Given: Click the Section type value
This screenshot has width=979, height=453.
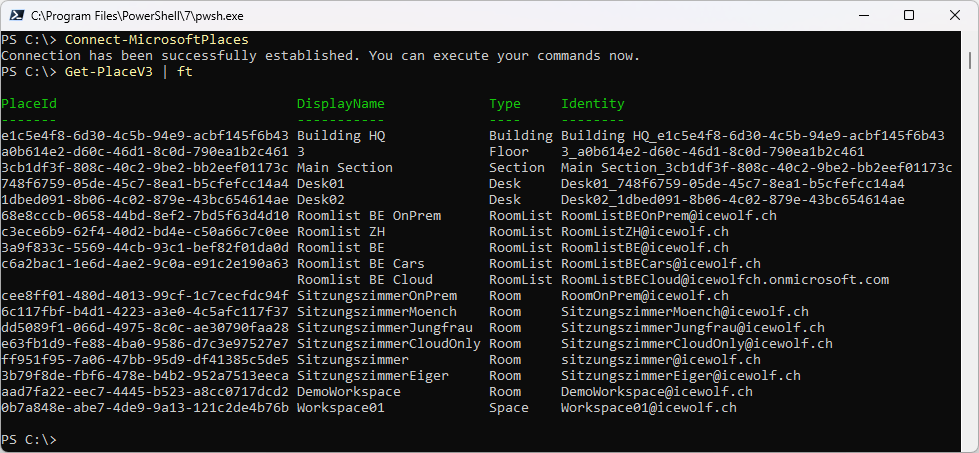Looking at the screenshot, I should point(517,167).
